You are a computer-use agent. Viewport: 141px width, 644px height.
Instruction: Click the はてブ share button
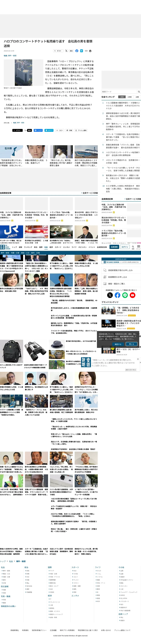click(49, 130)
